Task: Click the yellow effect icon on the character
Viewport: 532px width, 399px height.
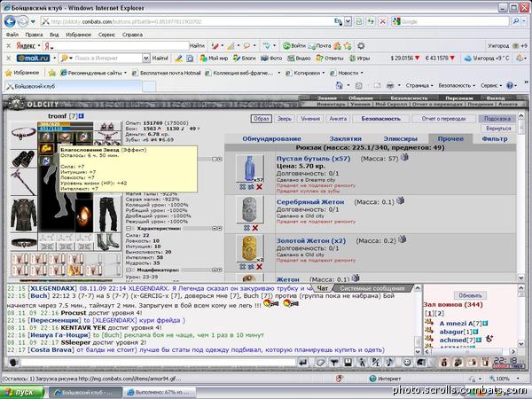Action: coord(46,148)
